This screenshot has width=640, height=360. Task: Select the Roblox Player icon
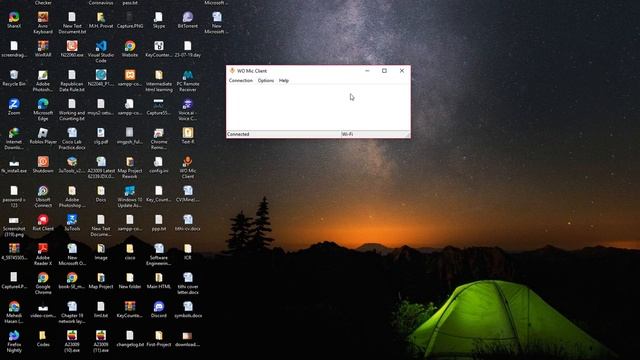[43, 136]
